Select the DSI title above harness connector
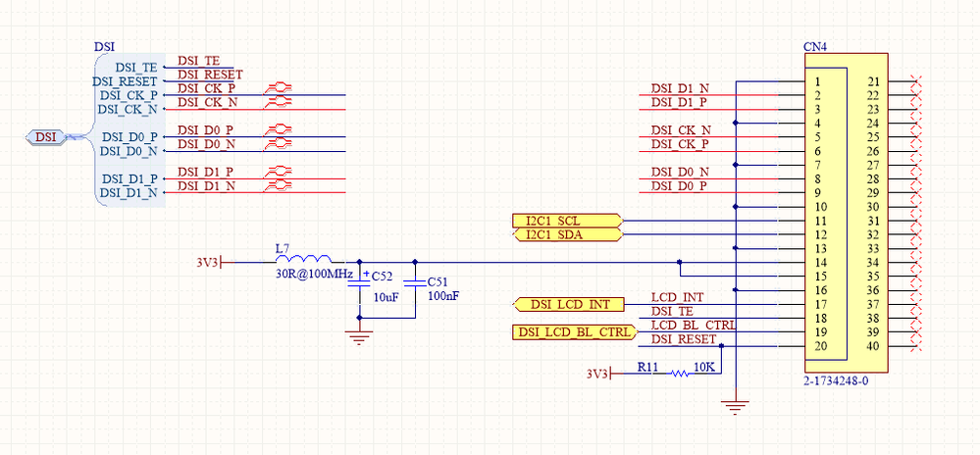The height and width of the screenshot is (455, 980). 104,47
